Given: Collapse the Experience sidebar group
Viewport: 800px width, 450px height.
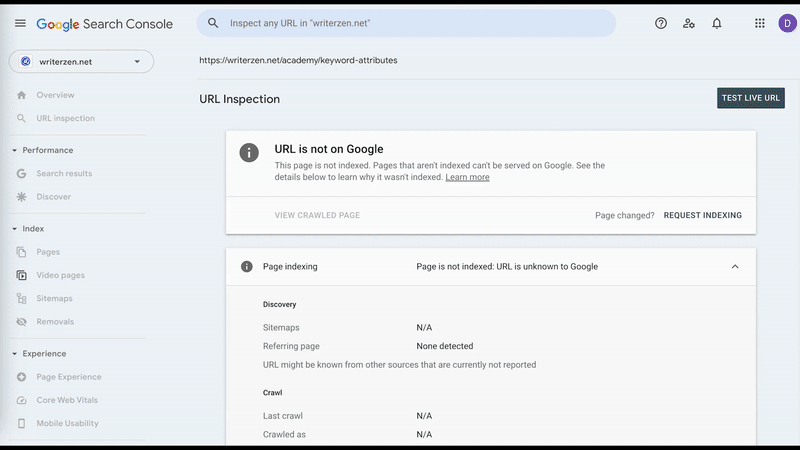Looking at the screenshot, I should pos(14,353).
